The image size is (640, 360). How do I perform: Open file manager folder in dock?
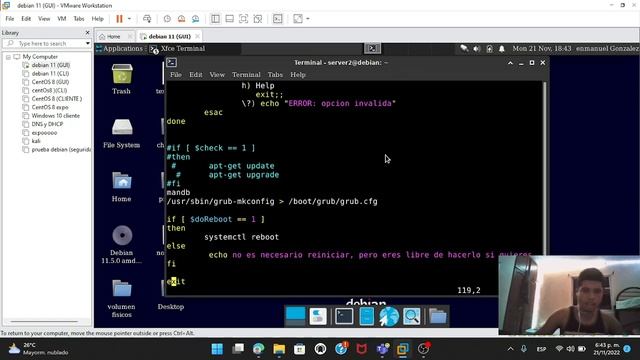pos(438,316)
